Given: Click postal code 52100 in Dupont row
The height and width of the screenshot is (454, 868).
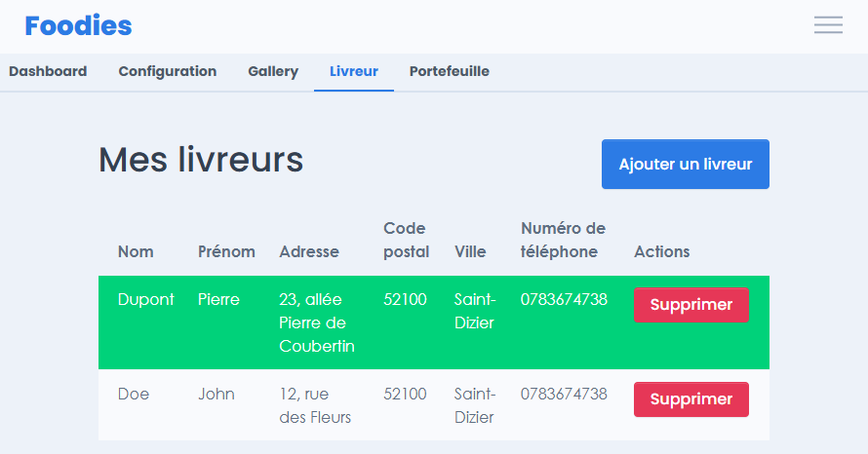Looking at the screenshot, I should click(x=405, y=299).
